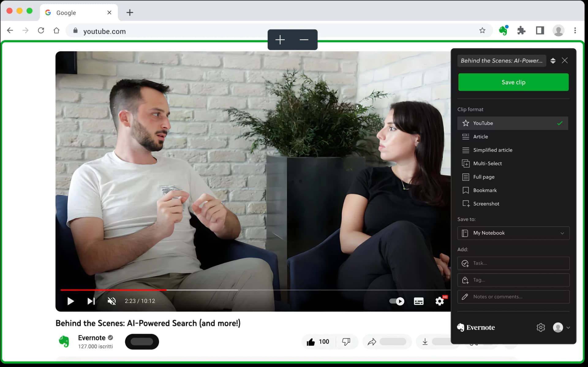Open the browser extensions puzzle icon
The width and height of the screenshot is (588, 367).
521,30
